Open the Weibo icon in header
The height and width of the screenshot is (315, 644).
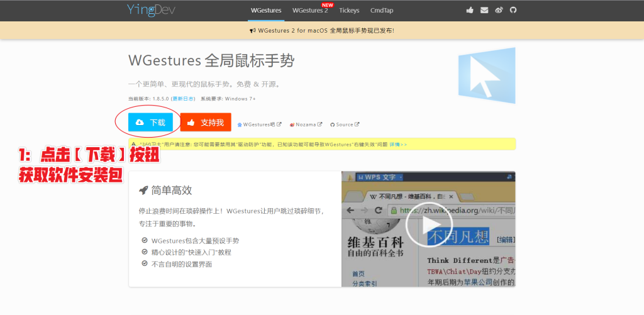(x=499, y=10)
